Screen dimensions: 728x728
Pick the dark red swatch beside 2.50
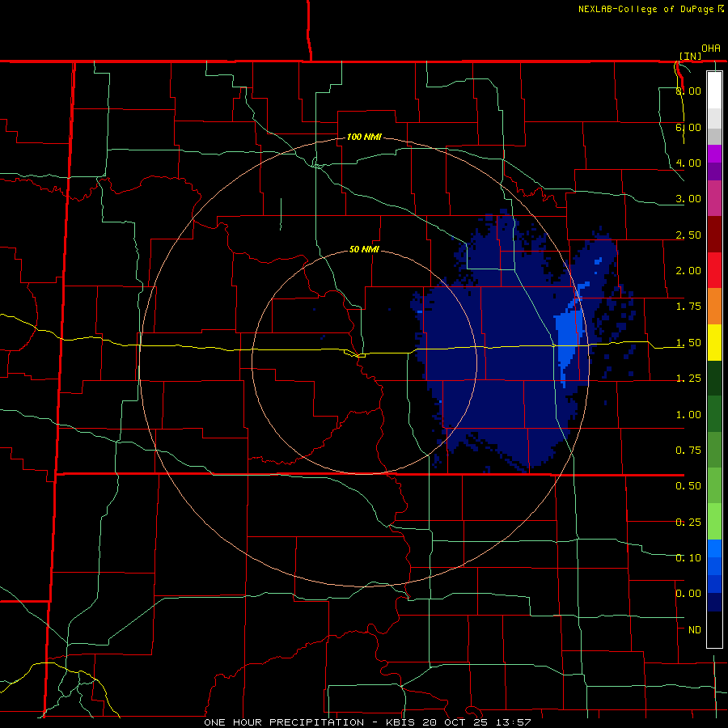tap(714, 235)
